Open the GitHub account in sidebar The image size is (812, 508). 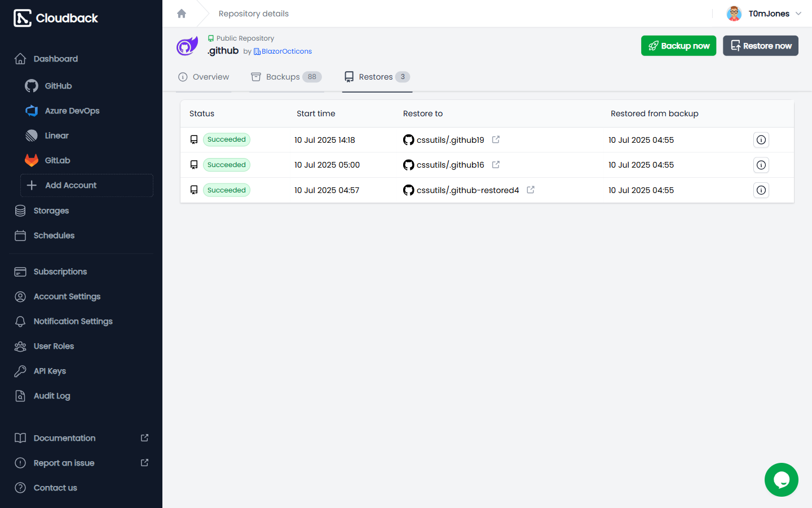click(58, 86)
